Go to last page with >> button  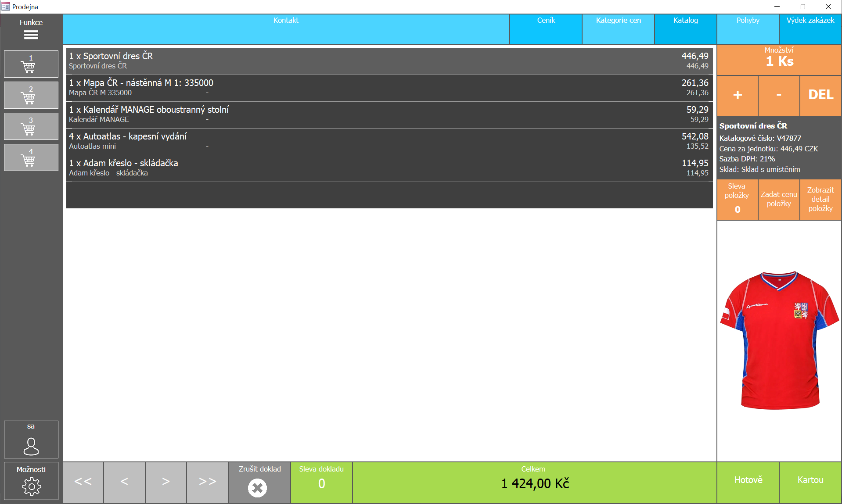207,482
